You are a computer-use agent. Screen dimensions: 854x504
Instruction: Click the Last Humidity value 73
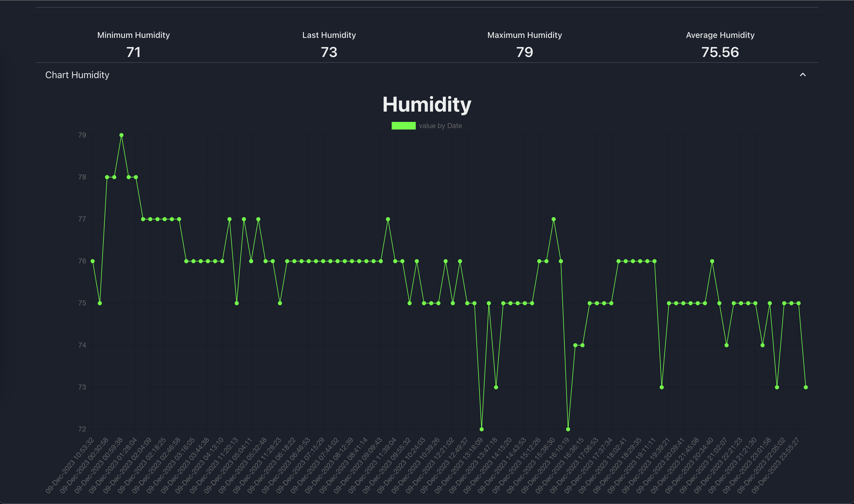point(329,52)
